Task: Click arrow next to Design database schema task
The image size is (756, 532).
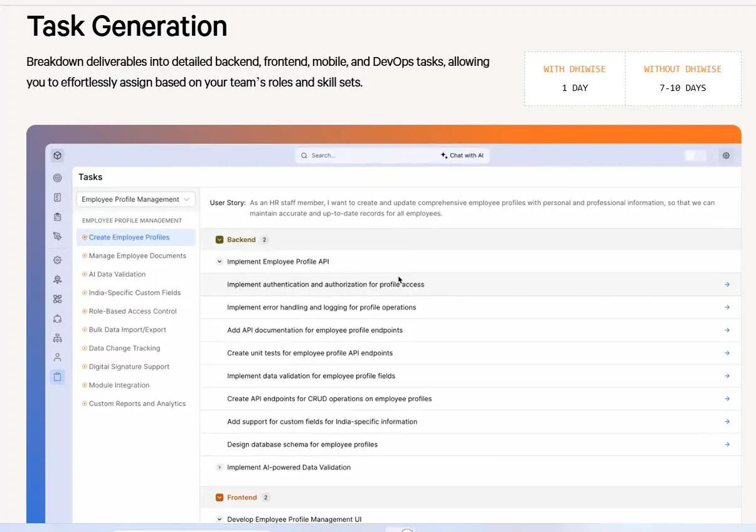Action: (x=727, y=445)
